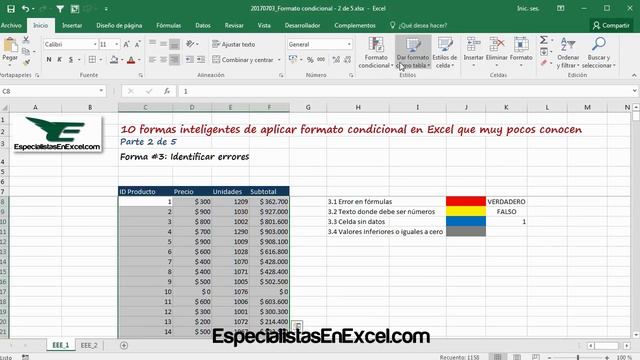640x360 pixels.
Task: Switch to the Fórmulas tab
Action: pyautogui.click(x=169, y=25)
